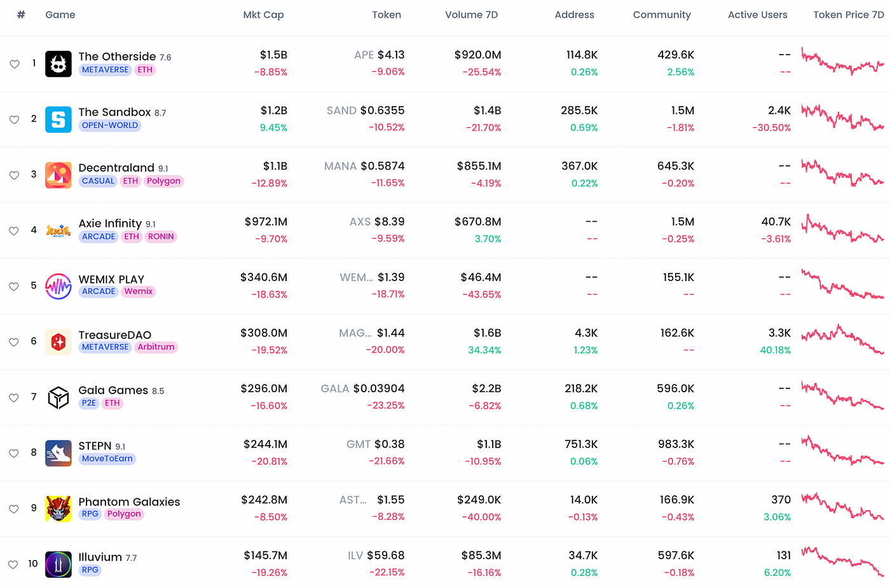Screen dimensions: 890x588
Task: Click the WEMIX PLAY logo icon
Action: point(58,286)
